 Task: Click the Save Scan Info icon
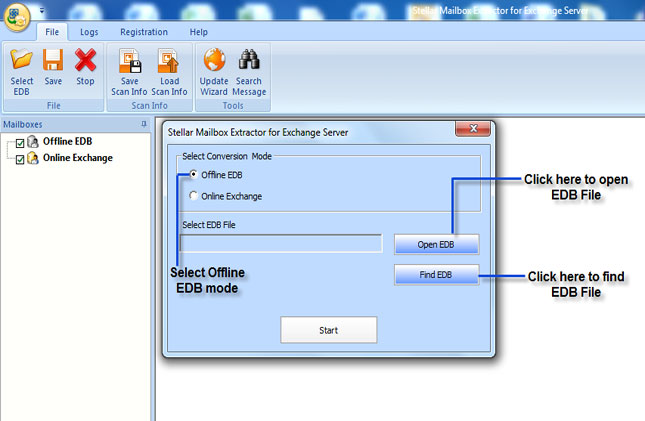coord(130,60)
